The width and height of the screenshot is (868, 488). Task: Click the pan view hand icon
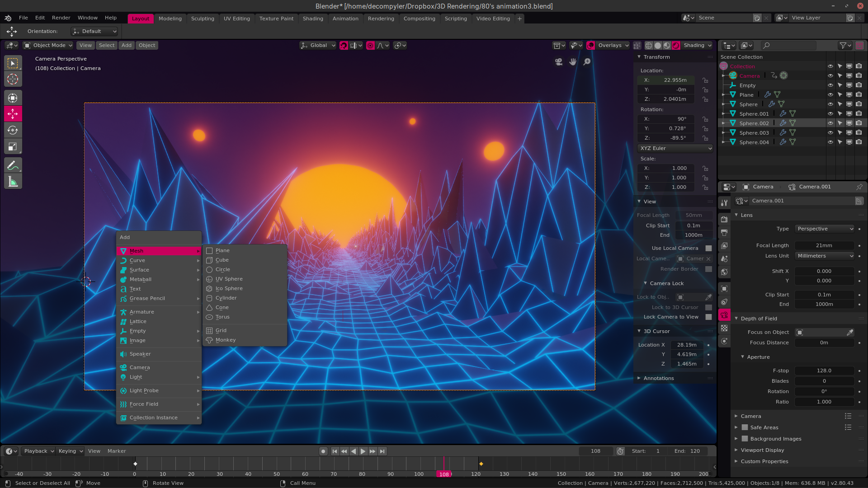click(x=573, y=62)
